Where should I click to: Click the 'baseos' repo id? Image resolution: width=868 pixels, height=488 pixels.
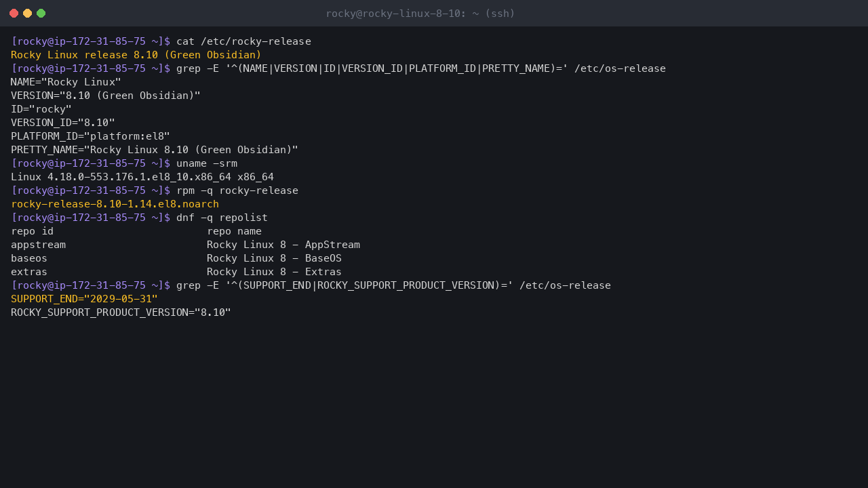pos(29,258)
